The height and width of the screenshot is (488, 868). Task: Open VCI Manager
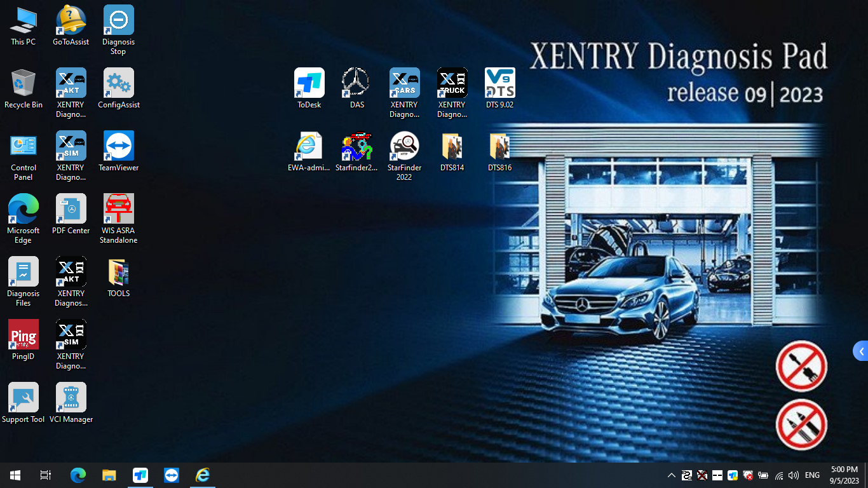(71, 397)
